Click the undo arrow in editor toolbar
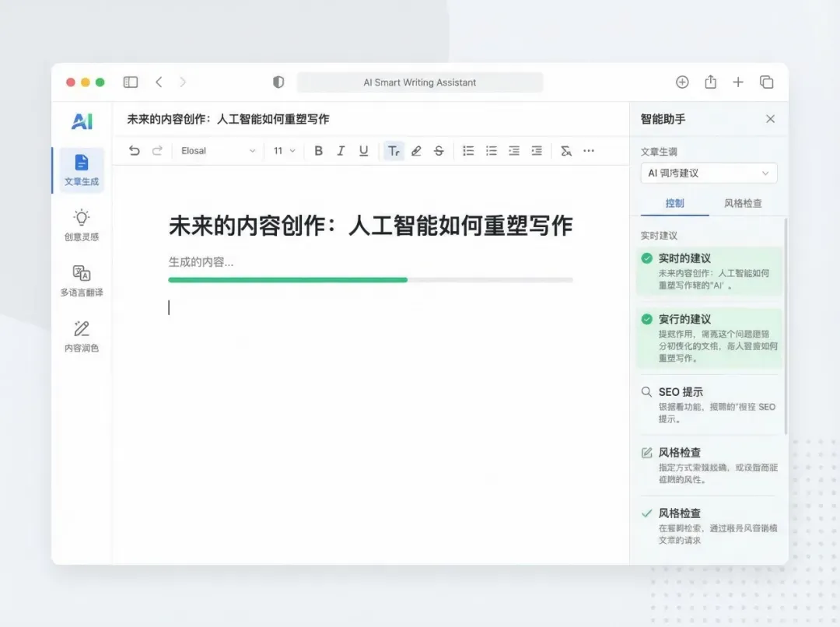This screenshot has width=840, height=627. 135,151
